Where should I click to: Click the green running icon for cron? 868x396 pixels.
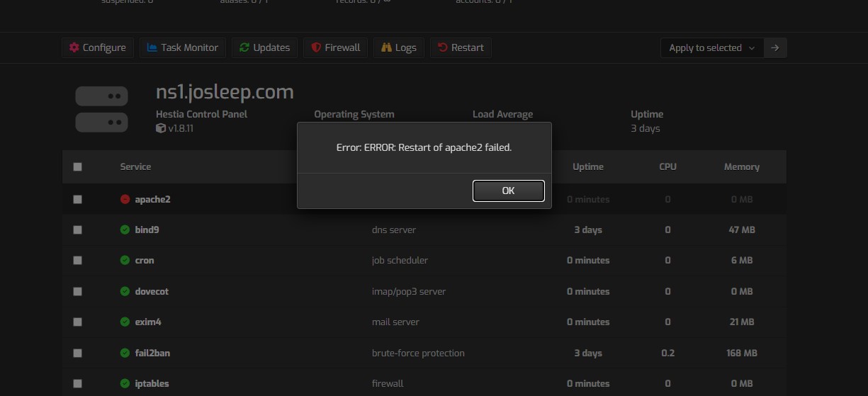125,260
